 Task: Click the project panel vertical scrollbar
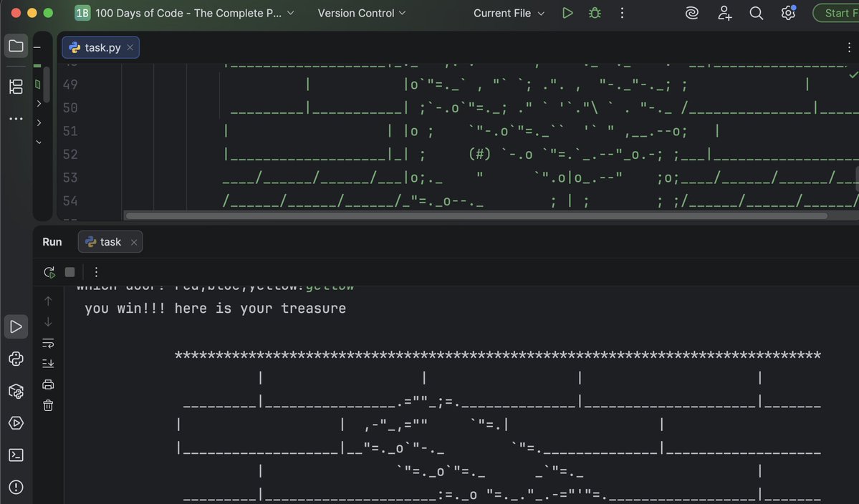coord(47,84)
